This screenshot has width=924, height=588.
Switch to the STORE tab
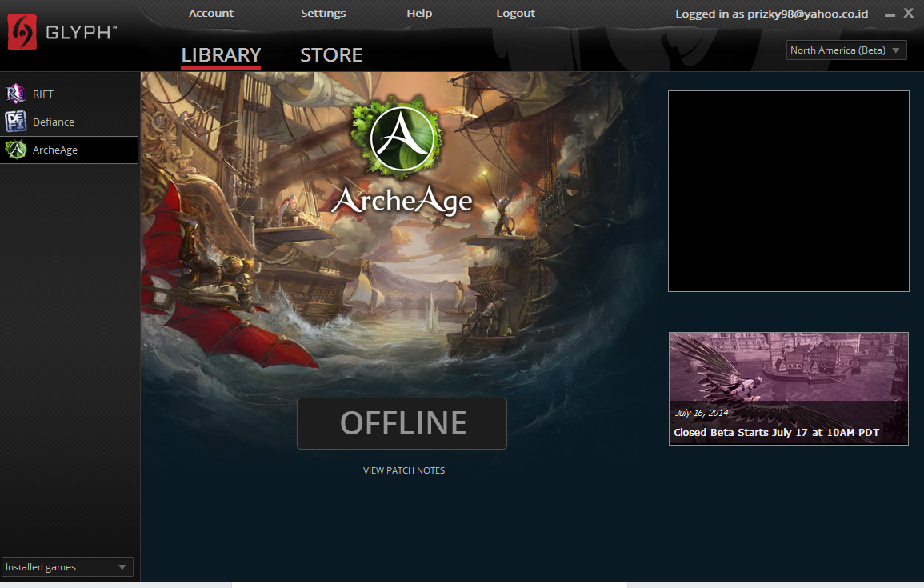pyautogui.click(x=331, y=55)
